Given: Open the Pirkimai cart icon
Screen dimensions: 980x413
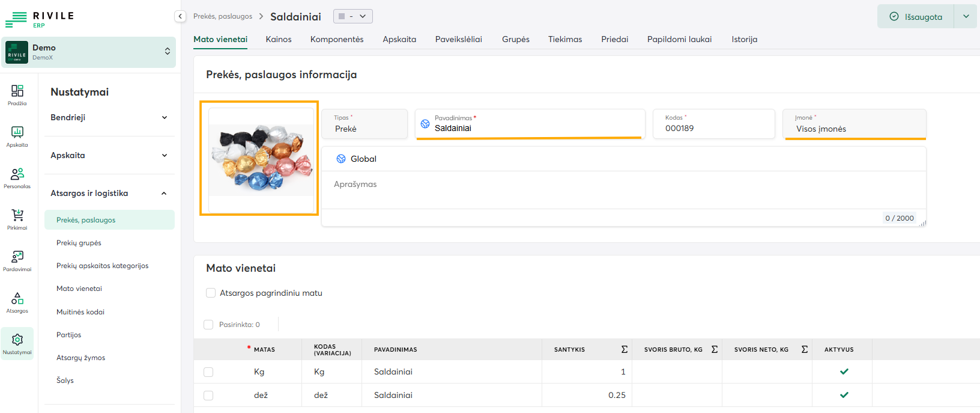Looking at the screenshot, I should (x=17, y=219).
